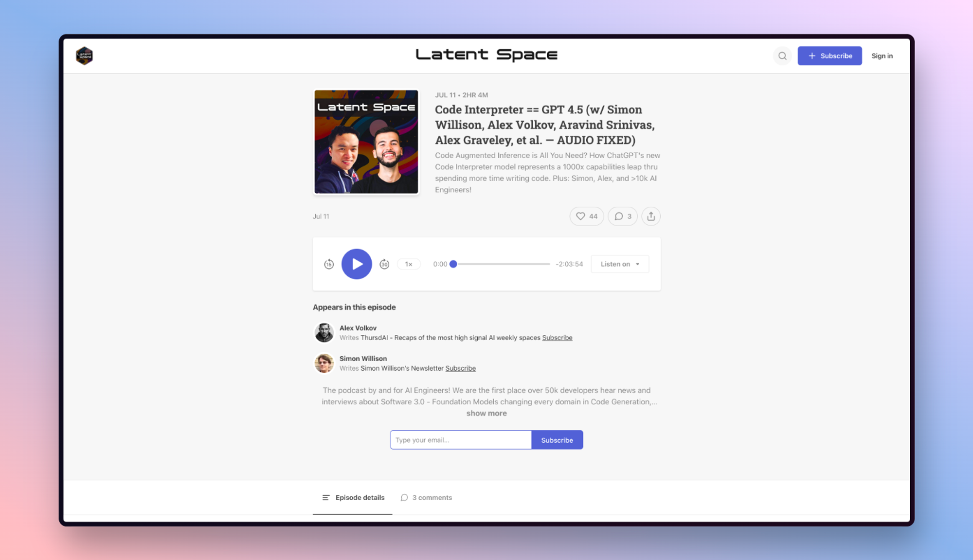Skip forward 30 seconds in player
This screenshot has height=560, width=973.
[x=384, y=264]
